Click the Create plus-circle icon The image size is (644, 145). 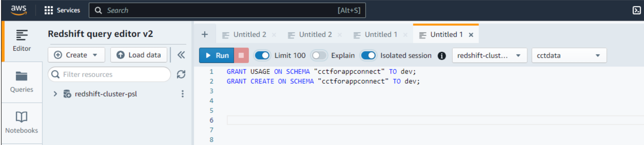point(58,55)
